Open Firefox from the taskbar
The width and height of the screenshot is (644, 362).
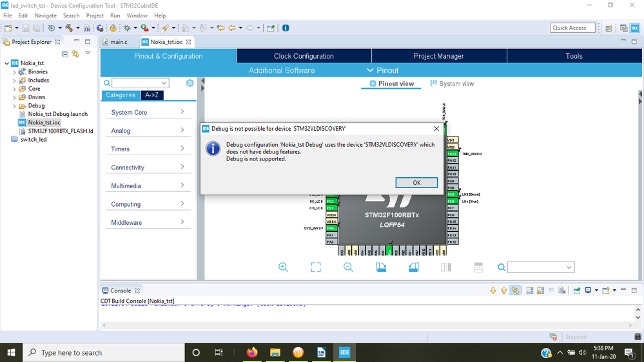(x=252, y=352)
